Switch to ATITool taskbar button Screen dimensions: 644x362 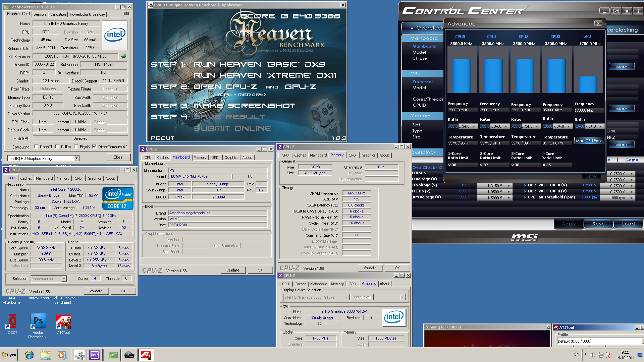click(x=146, y=355)
